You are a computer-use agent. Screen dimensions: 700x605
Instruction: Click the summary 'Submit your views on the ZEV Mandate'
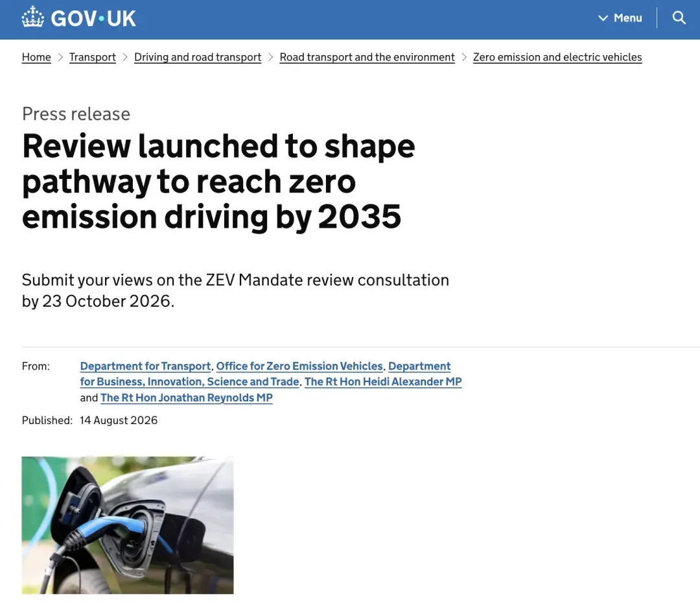point(235,291)
